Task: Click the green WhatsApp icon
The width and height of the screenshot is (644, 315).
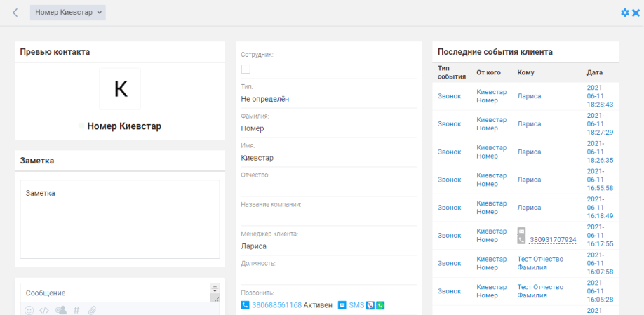Action: [x=380, y=305]
